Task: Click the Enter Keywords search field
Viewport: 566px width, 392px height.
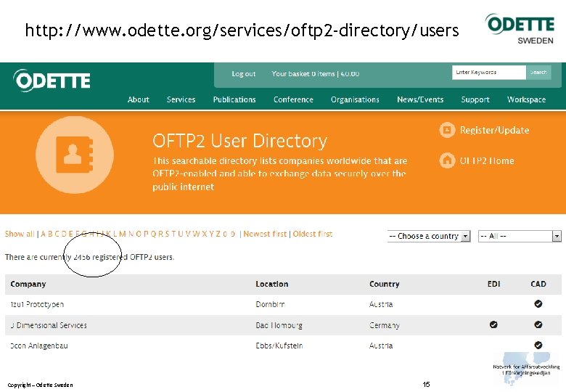Action: 489,72
